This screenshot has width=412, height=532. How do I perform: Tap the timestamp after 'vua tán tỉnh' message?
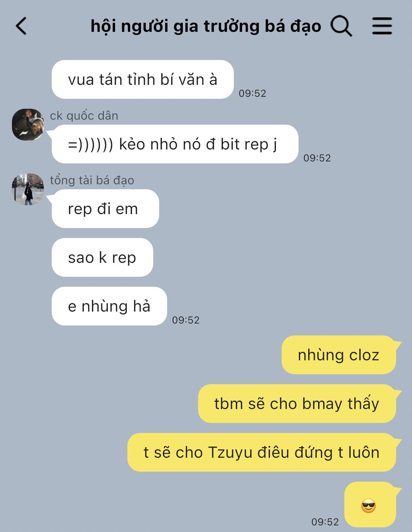tap(252, 93)
